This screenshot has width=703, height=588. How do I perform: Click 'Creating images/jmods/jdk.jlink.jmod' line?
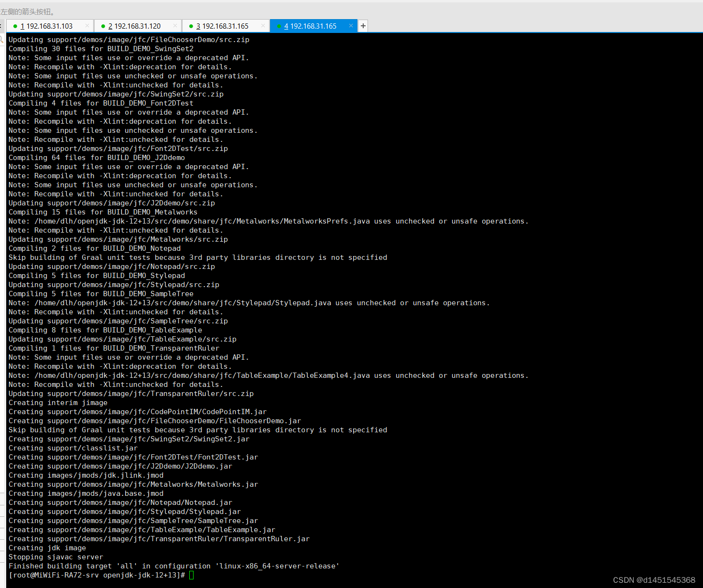point(86,475)
